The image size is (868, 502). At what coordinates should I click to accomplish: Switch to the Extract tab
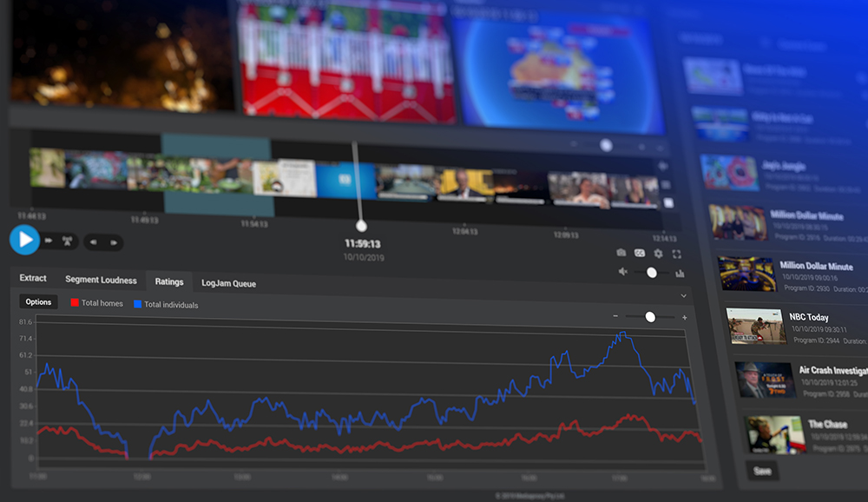[x=33, y=278]
